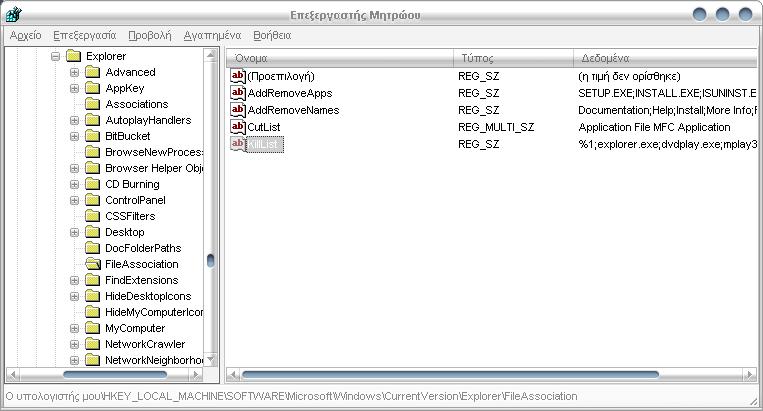Select the CD Burning folder icon

point(92,184)
